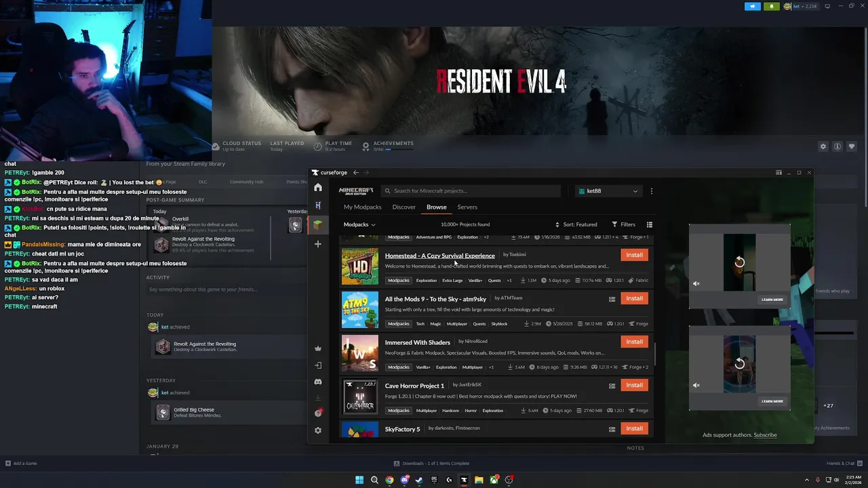Viewport: 868px width, 488px height.
Task: Open Xbox app from taskbar
Action: (494, 480)
